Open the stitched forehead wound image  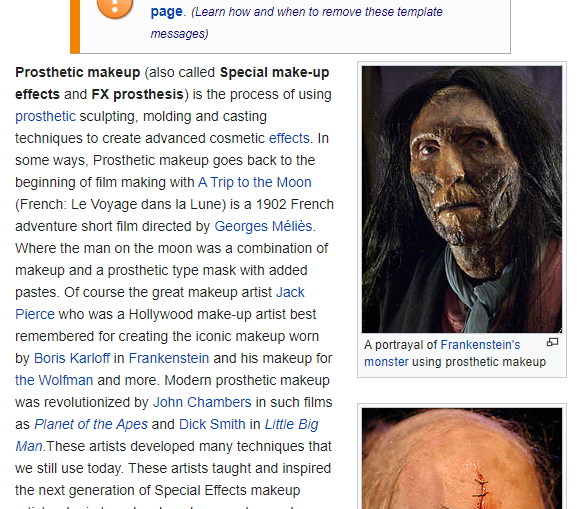click(462, 458)
